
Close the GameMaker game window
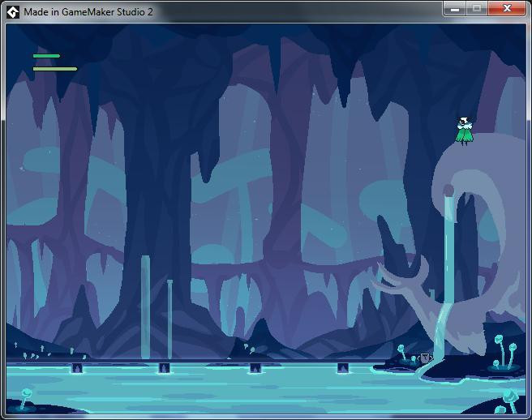(507, 9)
